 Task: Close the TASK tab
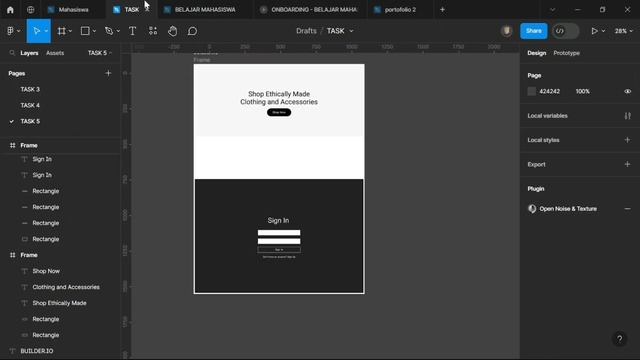(147, 9)
